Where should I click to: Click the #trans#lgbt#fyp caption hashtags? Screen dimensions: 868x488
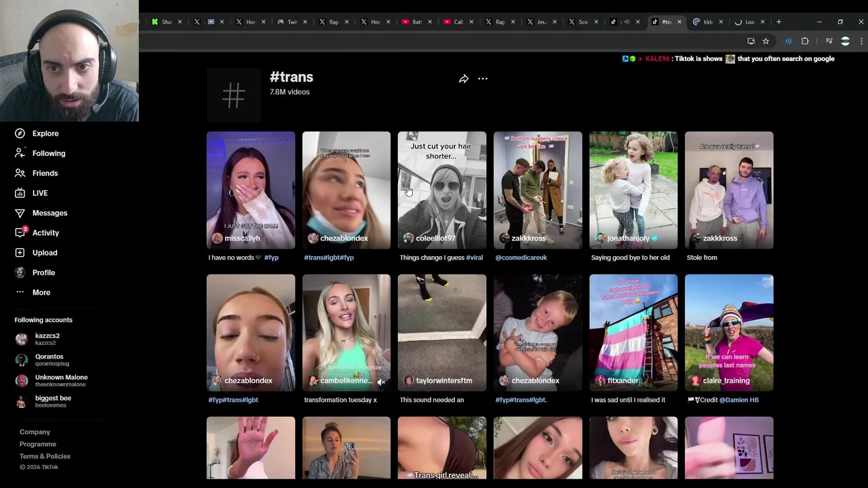click(x=329, y=258)
